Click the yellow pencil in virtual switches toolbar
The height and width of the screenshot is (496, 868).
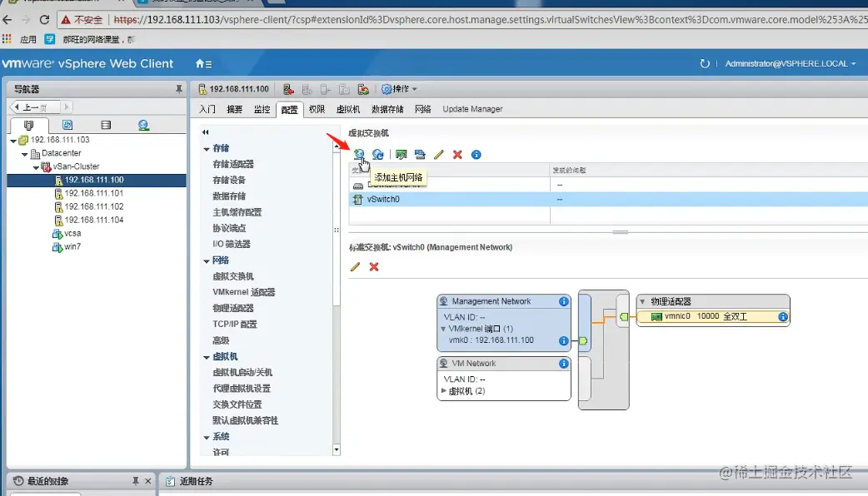pyautogui.click(x=439, y=154)
